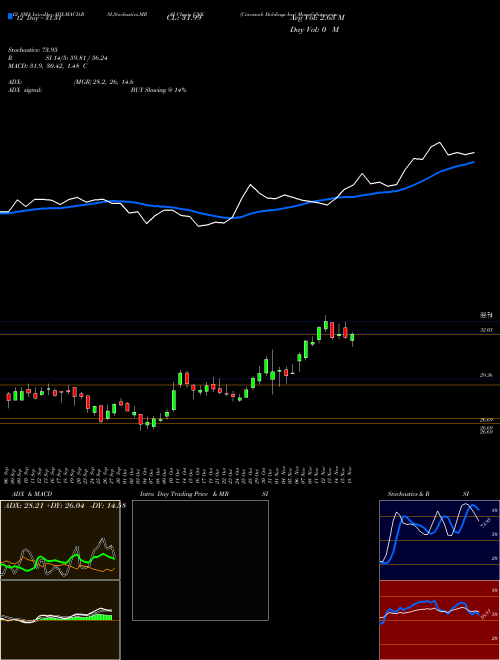Viewport: 500px width, 660px height.
Task: Click the "SI 14/5: 59.81 / 56.24" text
Action: (77, 58)
